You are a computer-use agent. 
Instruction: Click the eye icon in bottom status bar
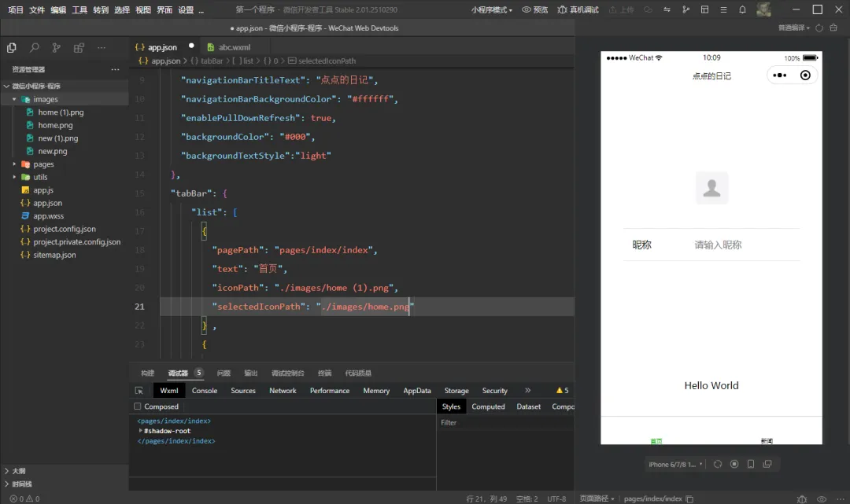click(822, 499)
